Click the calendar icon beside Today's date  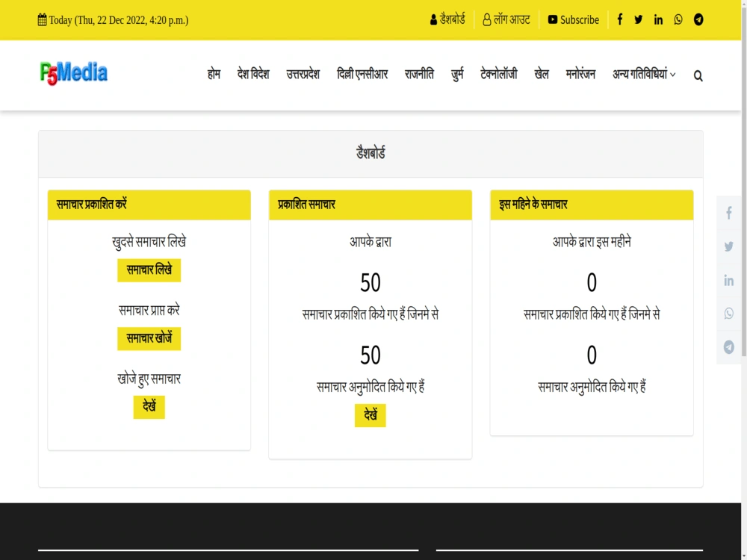pos(42,20)
